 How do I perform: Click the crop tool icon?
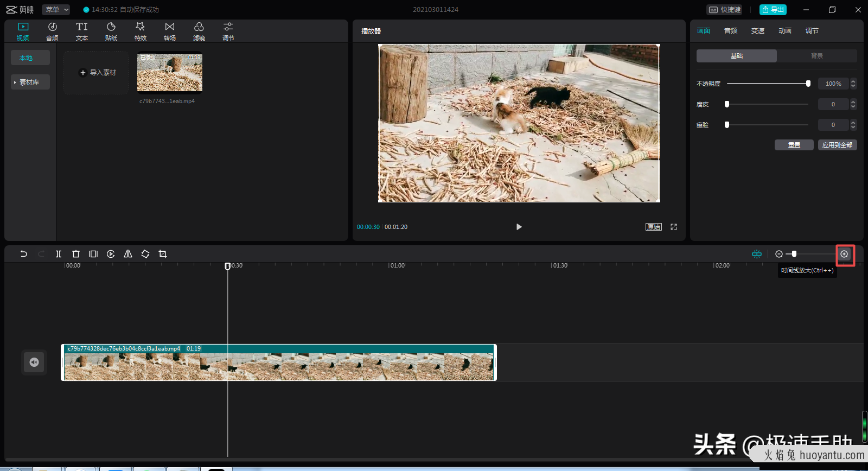[x=163, y=254]
